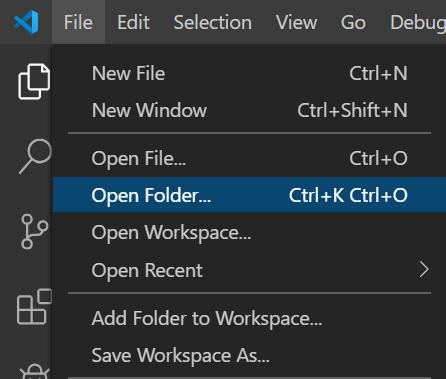
Task: Open the Extensions blocks icon
Action: coord(34,307)
